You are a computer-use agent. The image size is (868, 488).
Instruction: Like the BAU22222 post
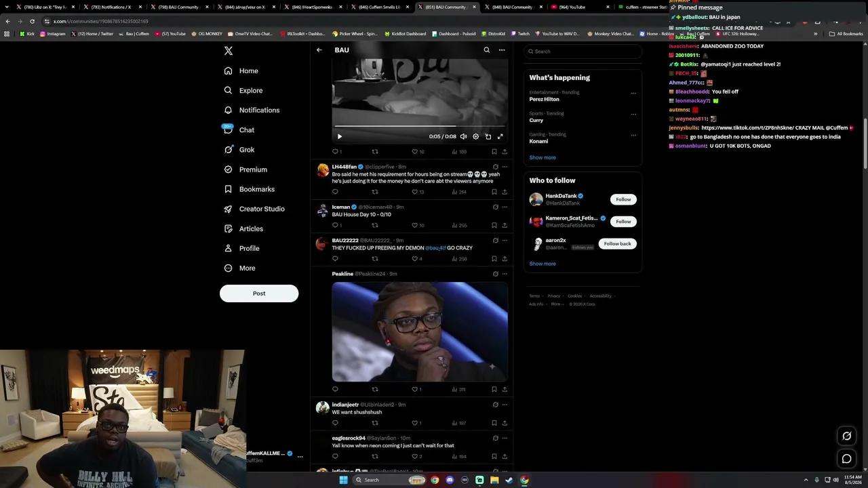pyautogui.click(x=415, y=258)
